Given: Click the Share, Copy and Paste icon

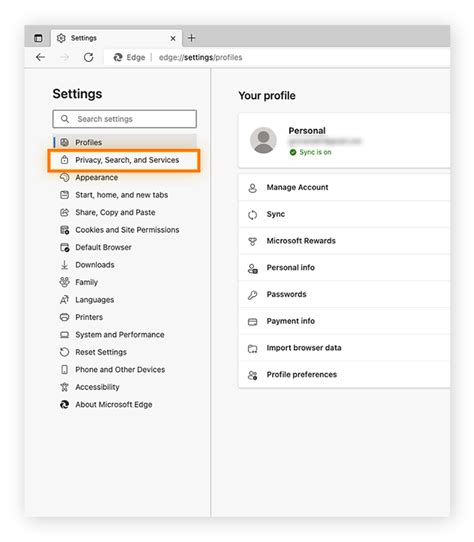Looking at the screenshot, I should [x=64, y=212].
